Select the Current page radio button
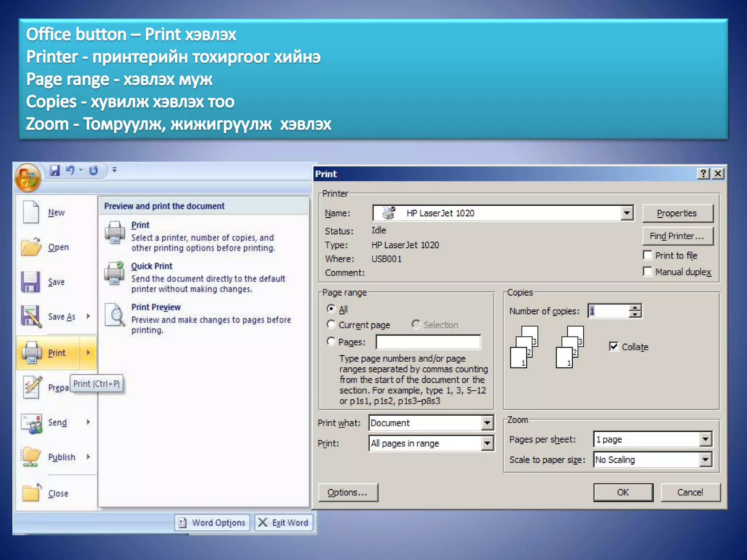Viewport: 747px width, 560px height. [331, 324]
